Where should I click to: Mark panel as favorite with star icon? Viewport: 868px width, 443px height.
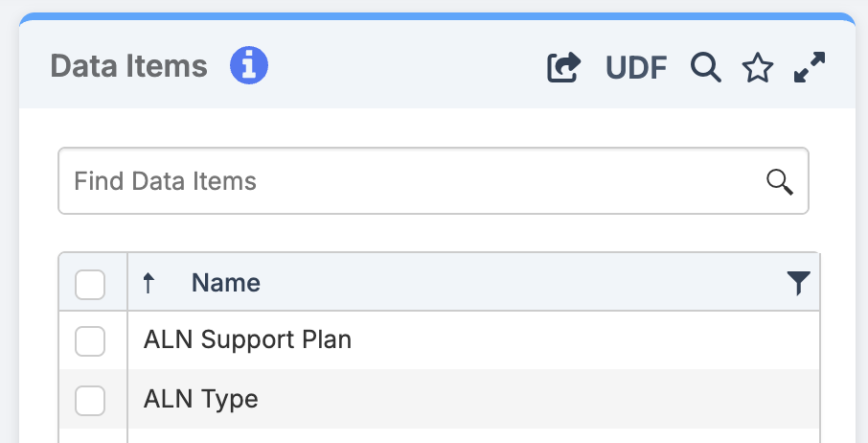(x=758, y=67)
